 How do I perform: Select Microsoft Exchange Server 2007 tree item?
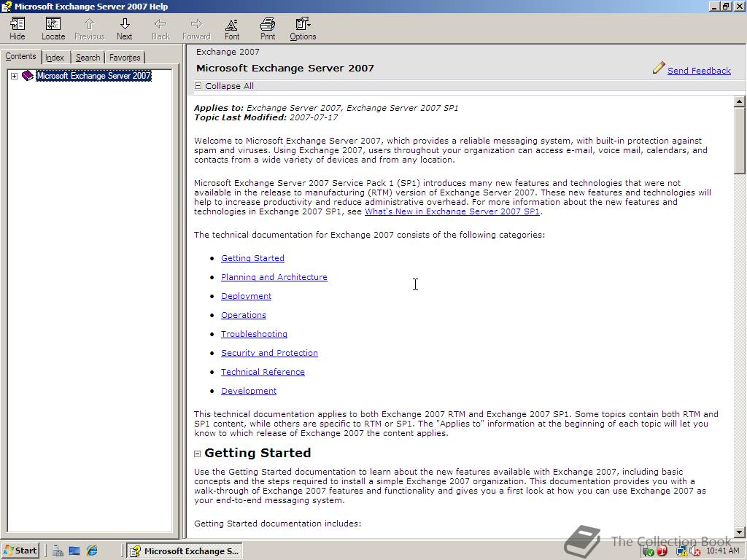(x=93, y=76)
